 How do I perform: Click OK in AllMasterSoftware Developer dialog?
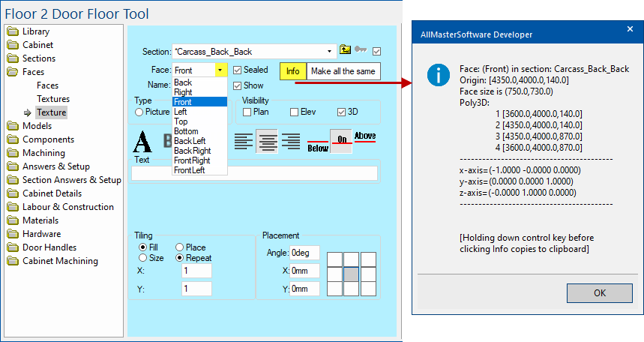[600, 293]
